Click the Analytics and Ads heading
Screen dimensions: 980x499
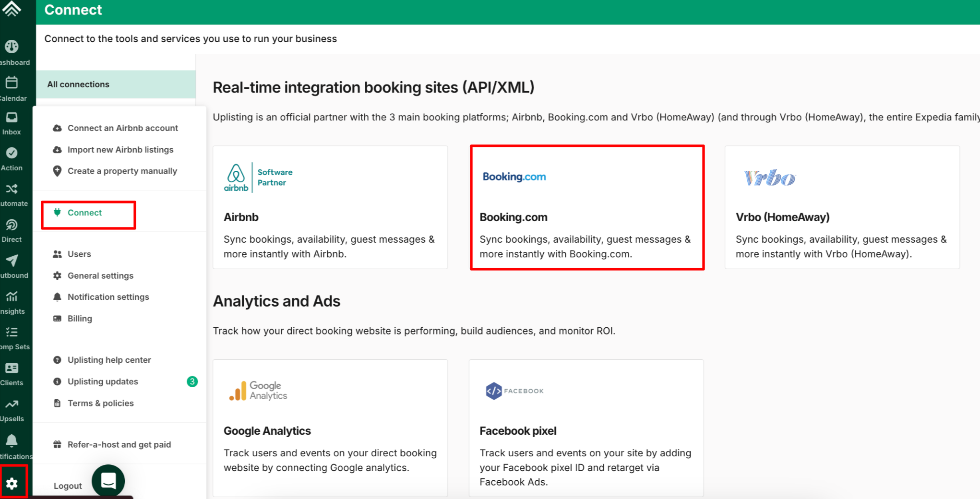[x=276, y=301]
